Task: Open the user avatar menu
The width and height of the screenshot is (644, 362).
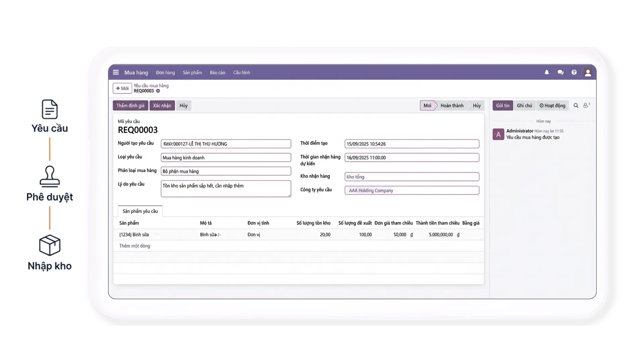Action: point(588,73)
